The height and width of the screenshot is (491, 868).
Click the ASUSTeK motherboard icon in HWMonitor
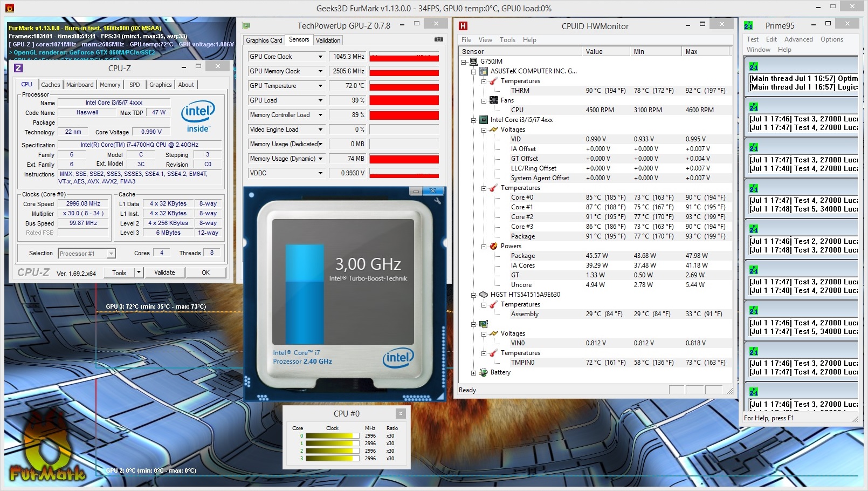[484, 71]
